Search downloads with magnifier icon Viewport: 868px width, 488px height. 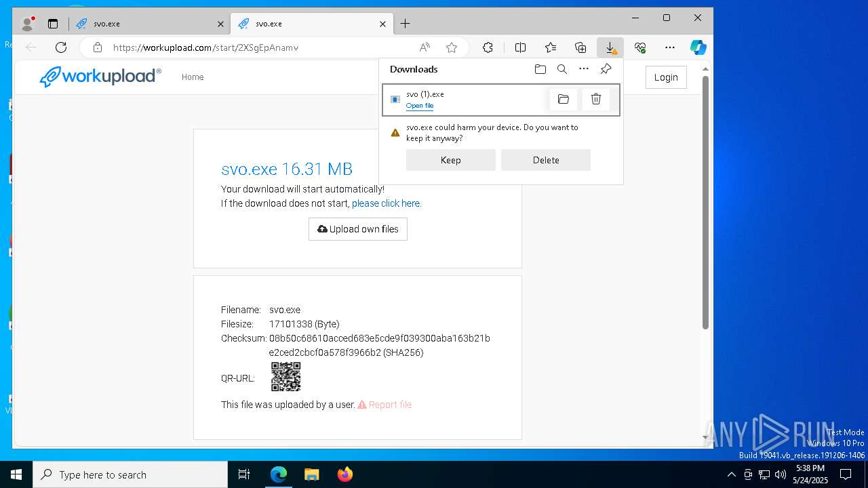pyautogui.click(x=562, y=69)
